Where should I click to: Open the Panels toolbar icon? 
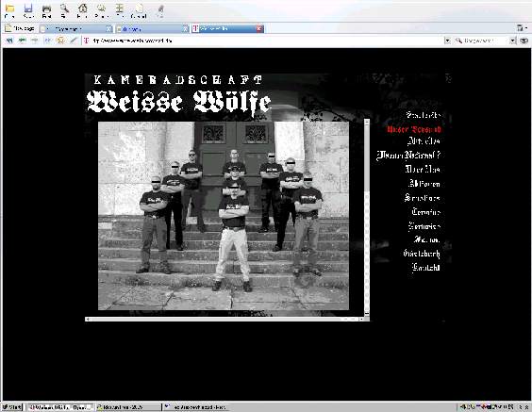pos(101,11)
